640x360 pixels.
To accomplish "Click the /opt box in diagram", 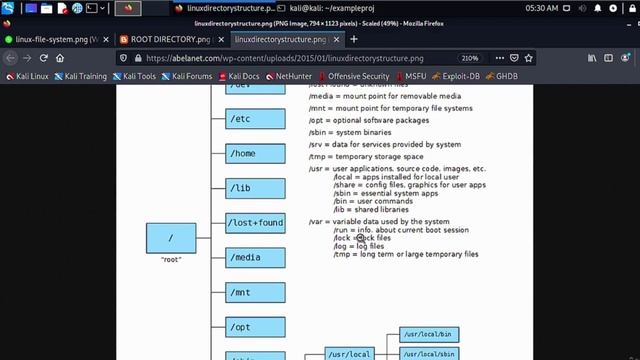I will tap(255, 327).
